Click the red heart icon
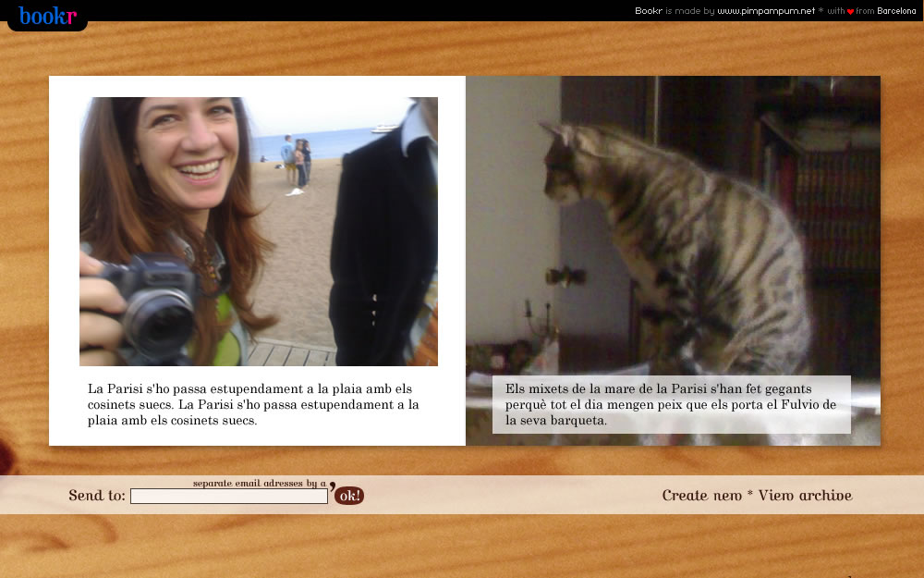Viewport: 924px width, 578px height. tap(850, 11)
